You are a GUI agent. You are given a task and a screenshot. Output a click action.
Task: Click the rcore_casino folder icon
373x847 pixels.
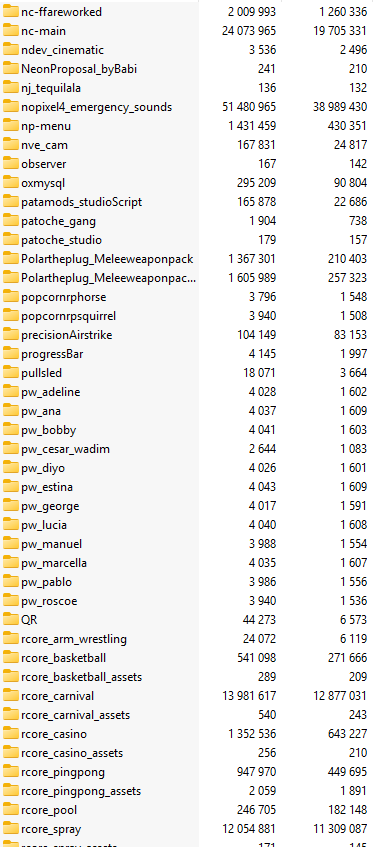click(10, 734)
